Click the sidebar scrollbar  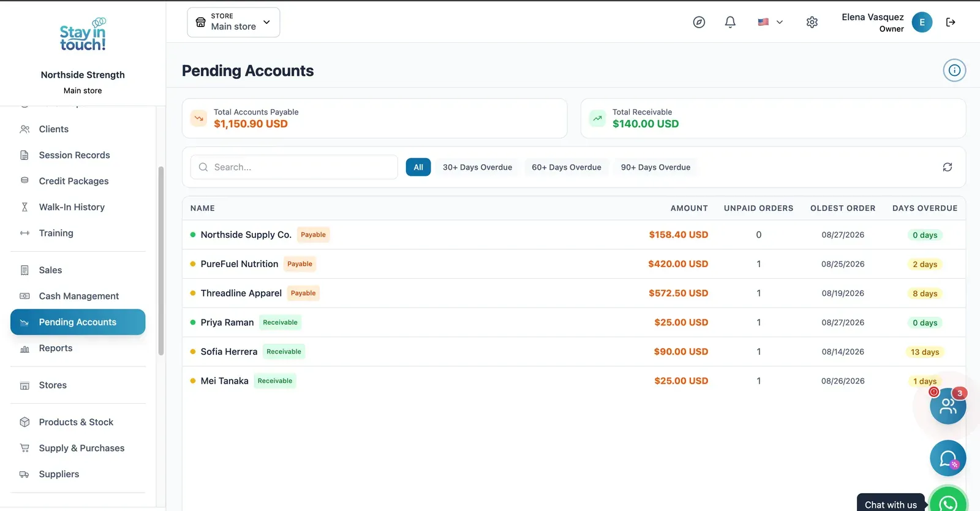click(161, 261)
